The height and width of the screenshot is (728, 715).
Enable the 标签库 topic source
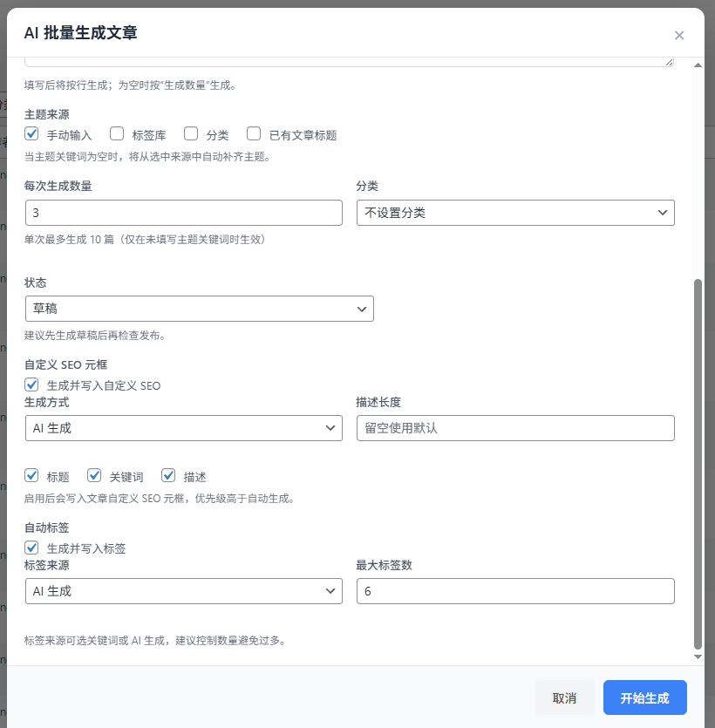pyautogui.click(x=117, y=134)
